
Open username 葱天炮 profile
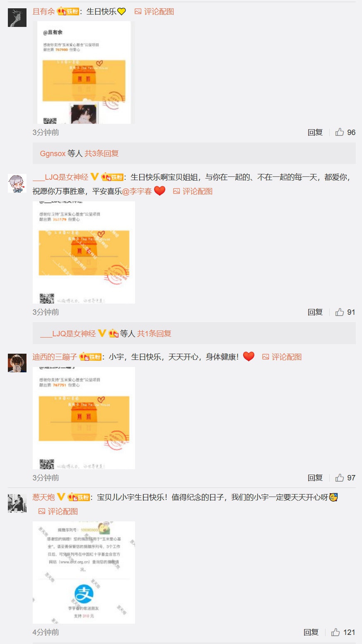coord(43,497)
